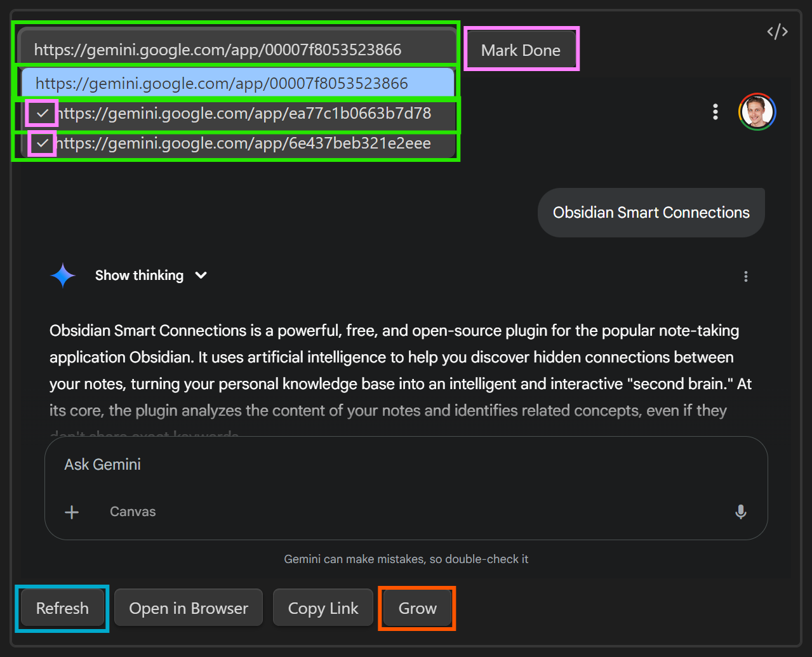The width and height of the screenshot is (812, 657).
Task: Enable the Canvas option in prompt box
Action: (x=133, y=512)
